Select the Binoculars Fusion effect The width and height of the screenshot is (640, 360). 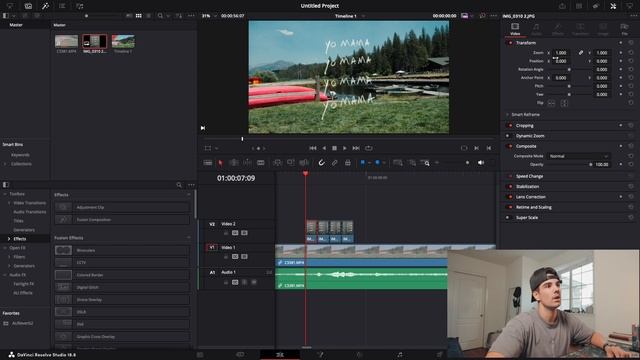122,250
